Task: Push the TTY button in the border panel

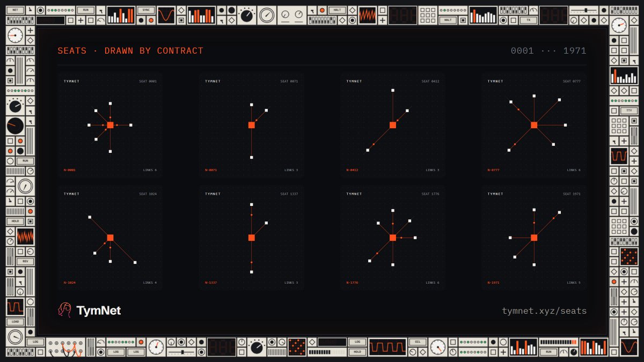Action: tap(628, 110)
